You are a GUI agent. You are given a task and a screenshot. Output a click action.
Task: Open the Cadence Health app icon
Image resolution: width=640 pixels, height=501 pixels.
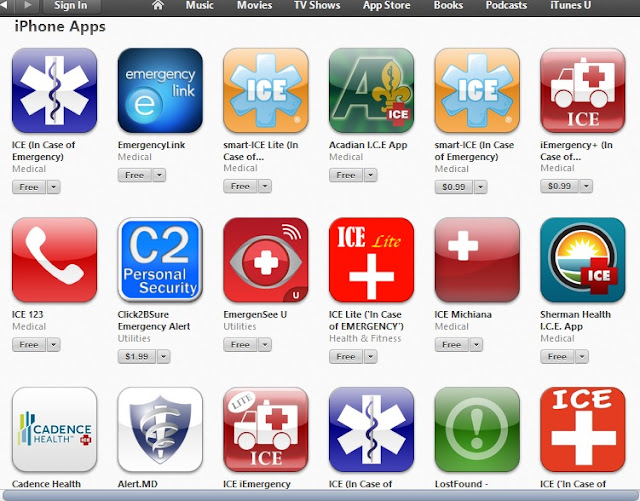pyautogui.click(x=54, y=430)
